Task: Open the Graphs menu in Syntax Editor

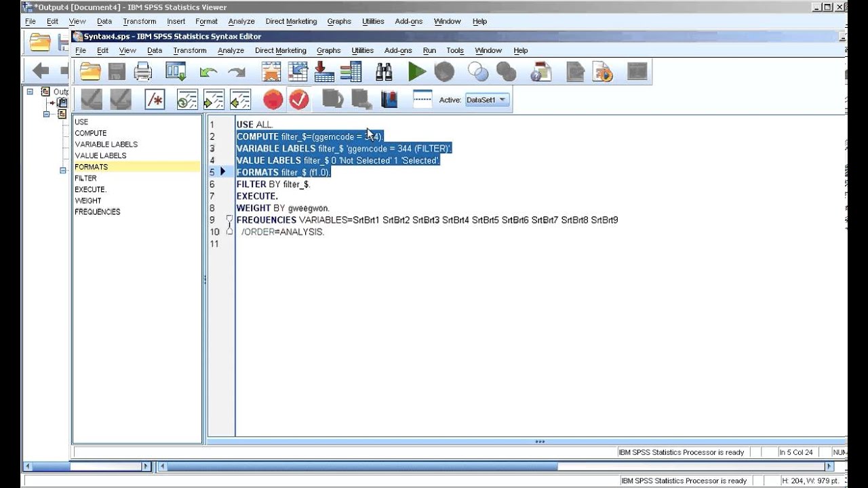Action: (329, 51)
